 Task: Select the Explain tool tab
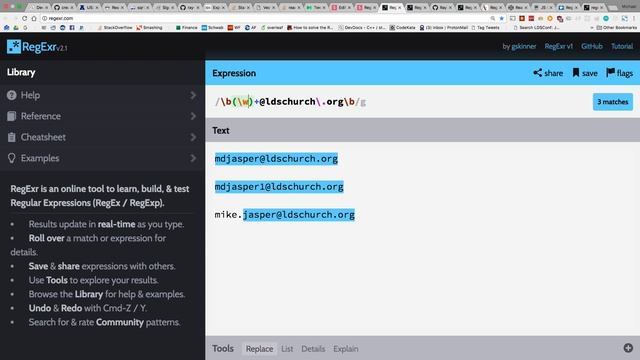[x=346, y=349]
